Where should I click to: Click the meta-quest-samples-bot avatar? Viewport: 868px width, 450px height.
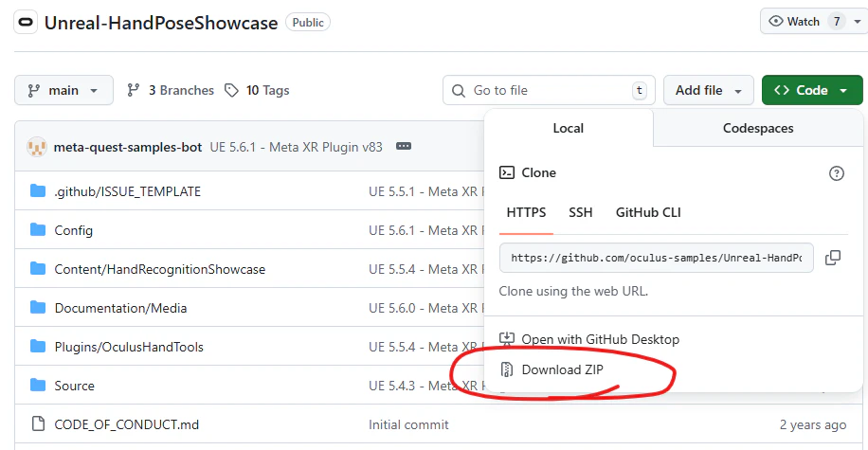[37, 147]
